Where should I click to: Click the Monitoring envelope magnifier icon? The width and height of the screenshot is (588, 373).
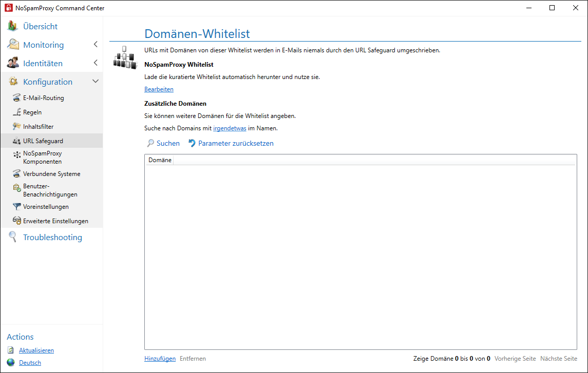pyautogui.click(x=13, y=45)
